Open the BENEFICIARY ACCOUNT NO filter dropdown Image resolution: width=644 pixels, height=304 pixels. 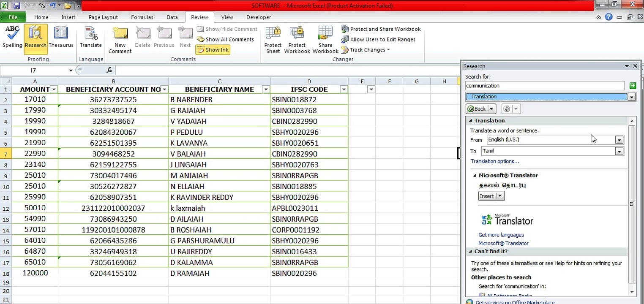click(x=164, y=90)
